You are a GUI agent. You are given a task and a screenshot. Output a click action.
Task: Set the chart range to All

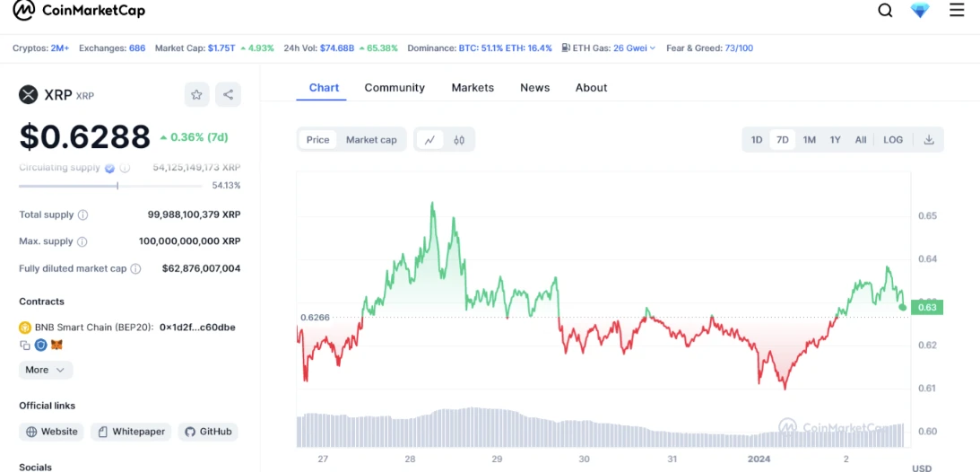861,140
